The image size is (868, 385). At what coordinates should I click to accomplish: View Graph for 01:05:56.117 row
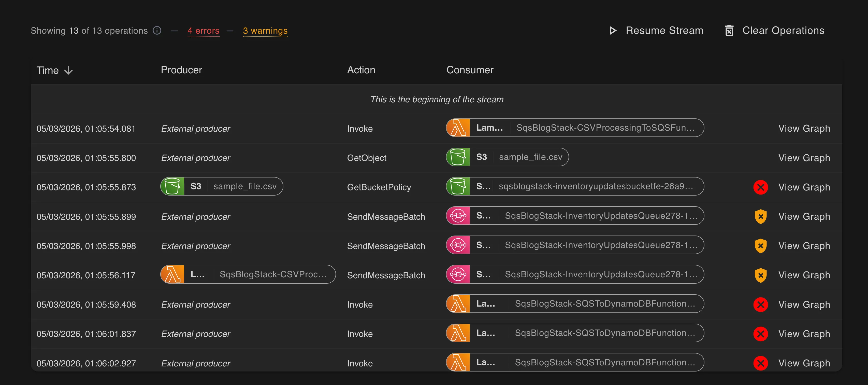point(804,275)
